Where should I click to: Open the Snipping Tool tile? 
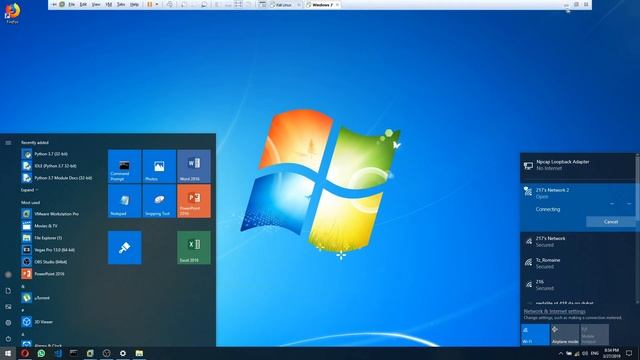159,201
